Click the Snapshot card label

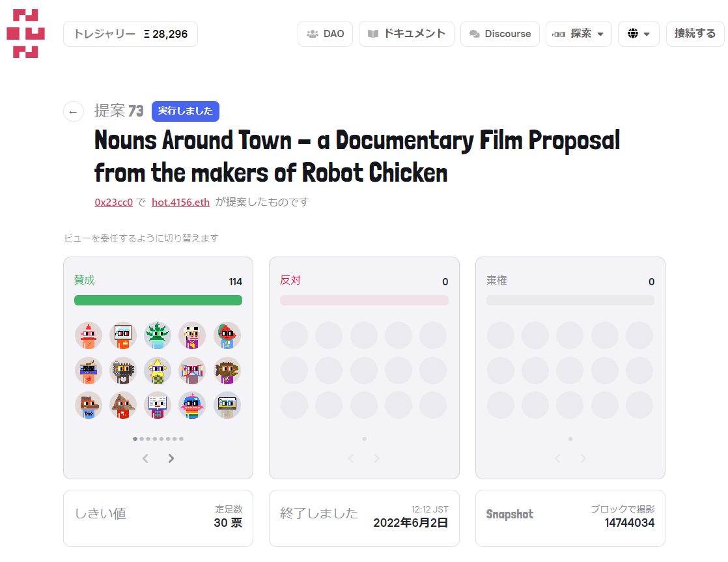510,514
